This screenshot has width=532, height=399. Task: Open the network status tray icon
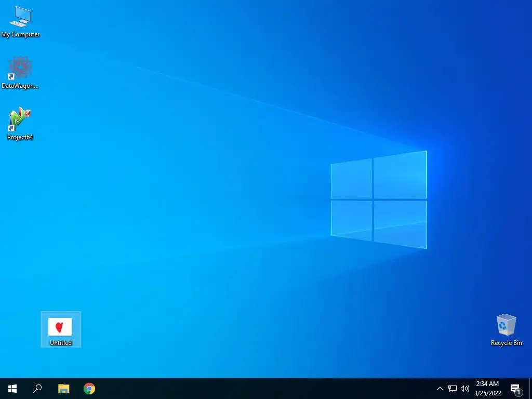coord(453,389)
